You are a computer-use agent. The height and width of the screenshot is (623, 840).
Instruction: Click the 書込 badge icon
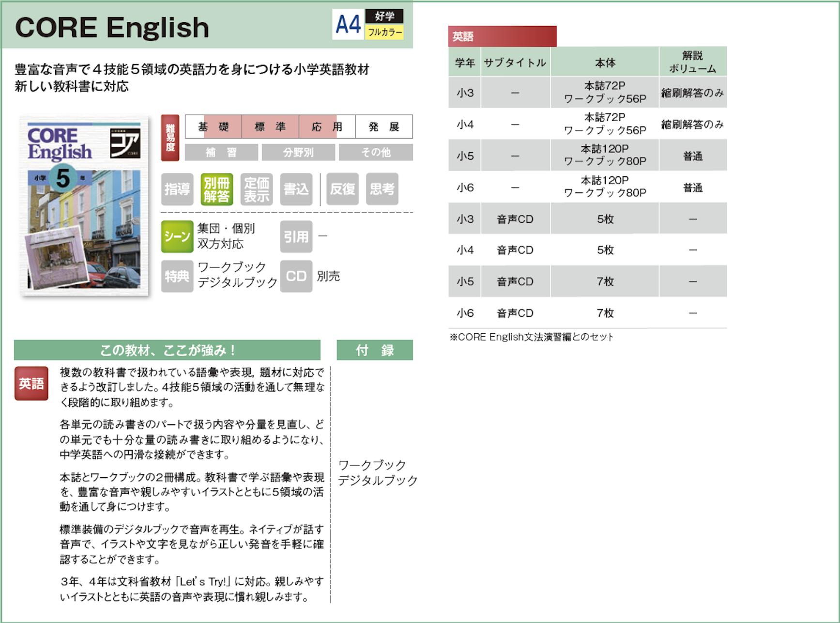coord(296,189)
